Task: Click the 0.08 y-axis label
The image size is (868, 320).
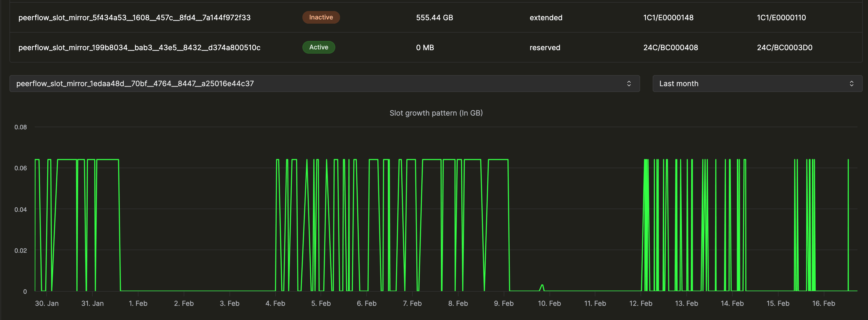Action: pos(21,127)
